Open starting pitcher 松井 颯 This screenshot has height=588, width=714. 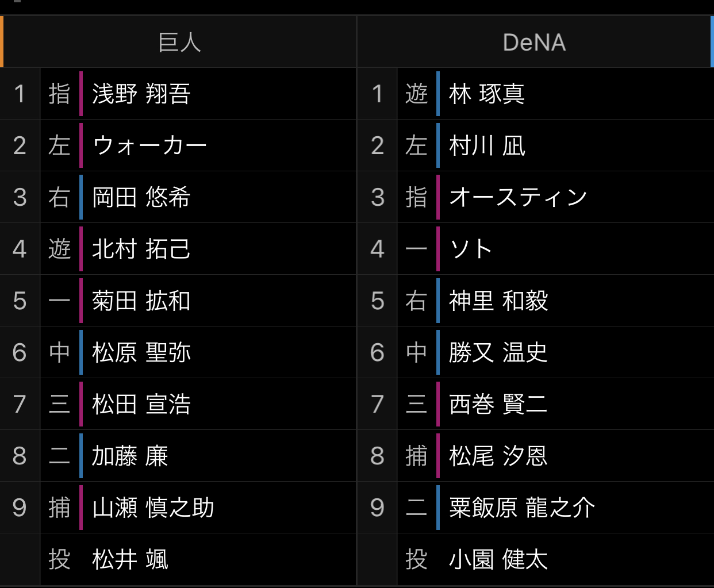click(130, 559)
